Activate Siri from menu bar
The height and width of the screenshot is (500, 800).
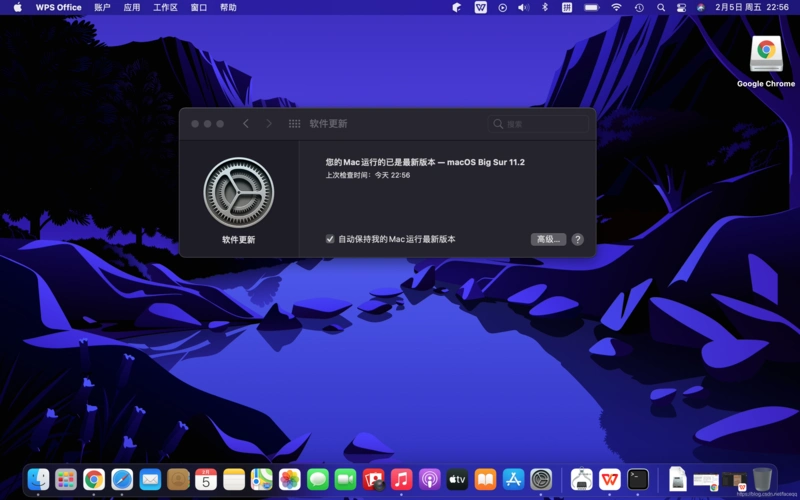tap(701, 7)
